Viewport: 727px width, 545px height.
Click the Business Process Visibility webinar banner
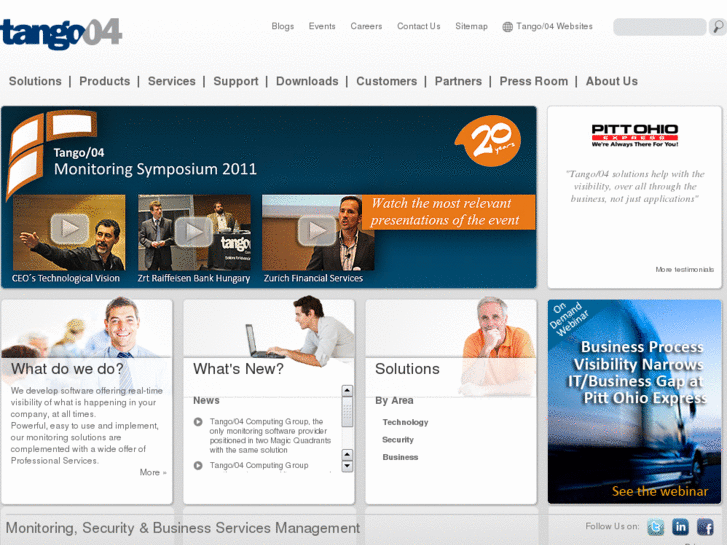point(635,401)
